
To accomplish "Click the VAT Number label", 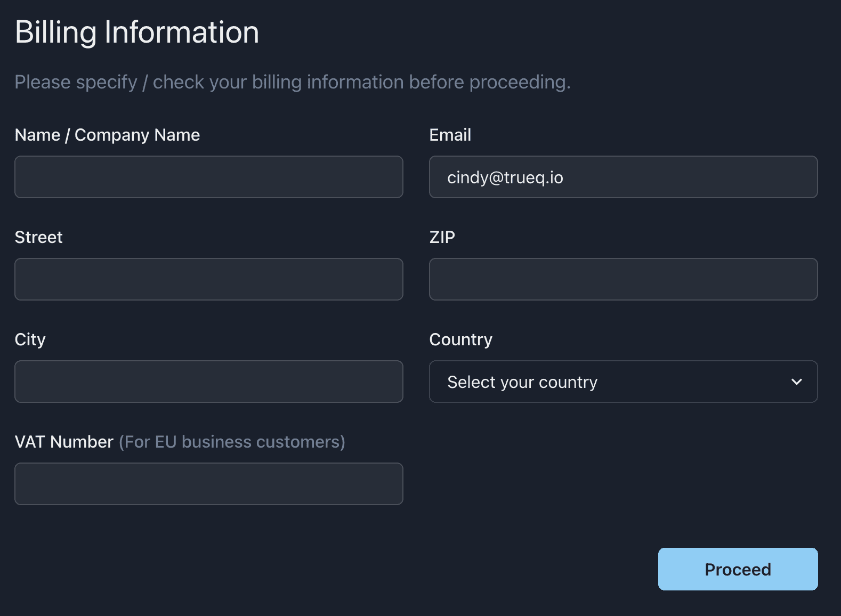I will [x=64, y=442].
